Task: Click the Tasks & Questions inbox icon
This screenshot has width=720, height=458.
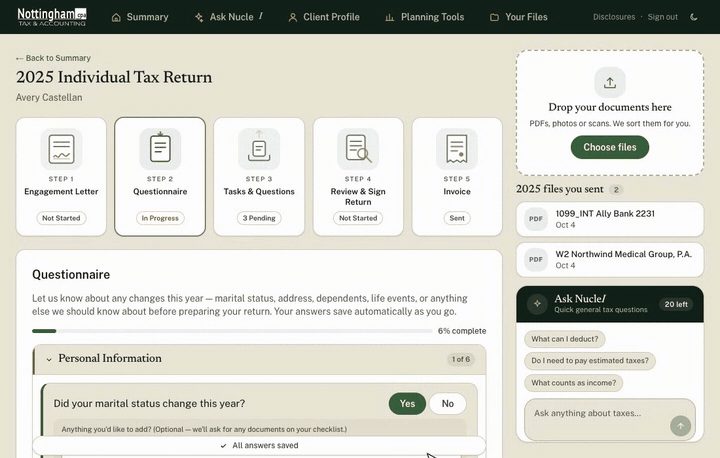Action: (x=259, y=149)
